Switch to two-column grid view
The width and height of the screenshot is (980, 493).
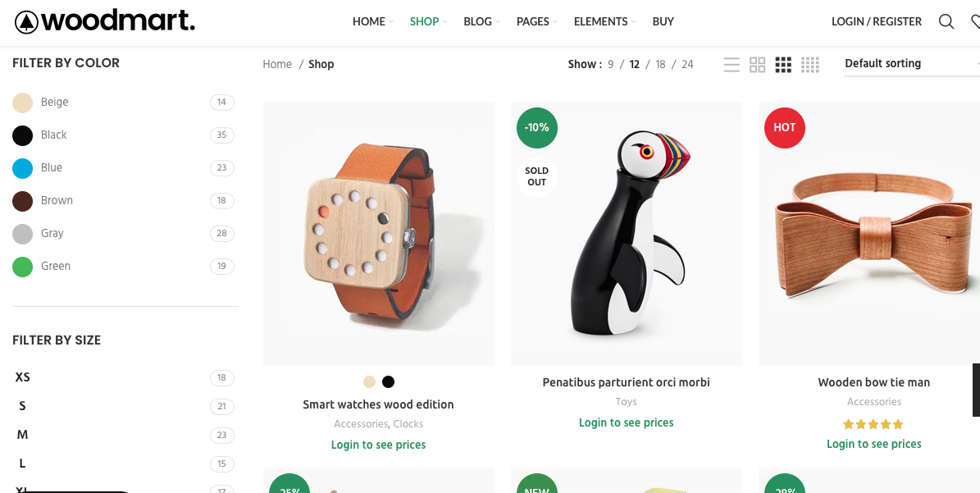click(x=758, y=64)
